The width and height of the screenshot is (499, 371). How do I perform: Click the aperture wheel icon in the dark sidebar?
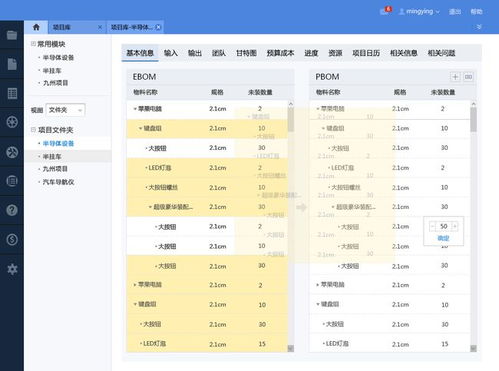[12, 122]
